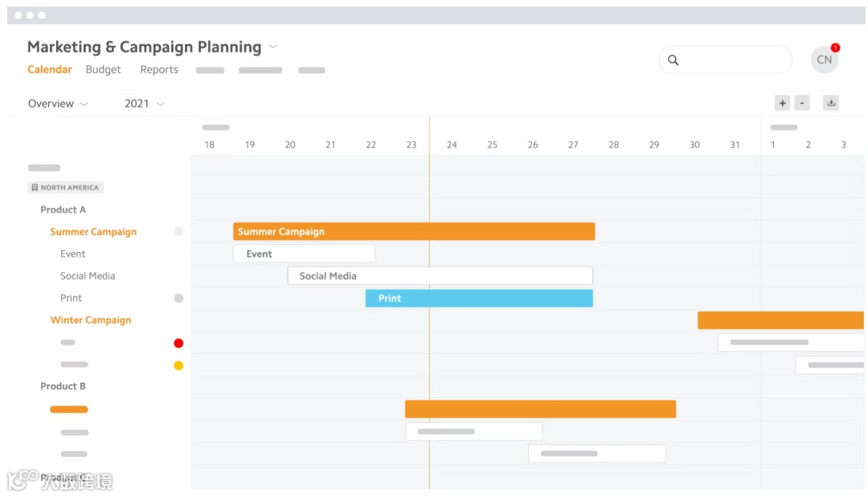Switch to the Budget tab
868x497 pixels.
tap(103, 70)
